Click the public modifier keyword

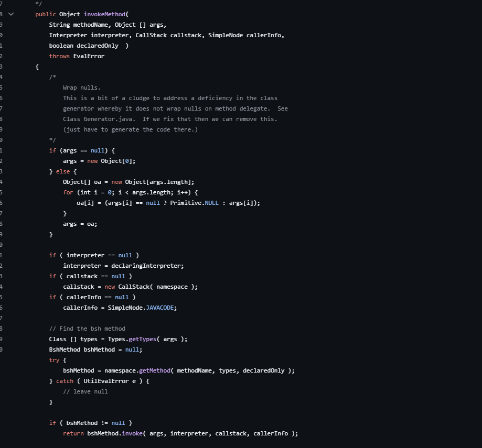46,14
